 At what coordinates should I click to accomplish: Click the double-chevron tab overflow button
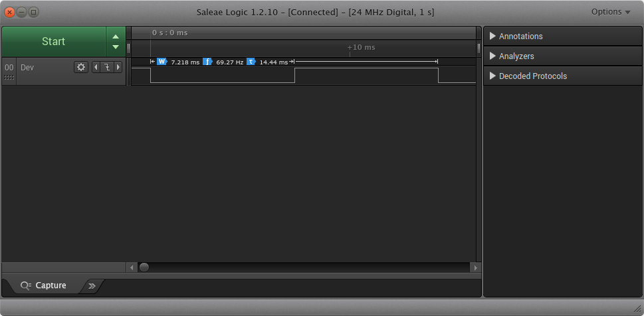[x=92, y=286]
